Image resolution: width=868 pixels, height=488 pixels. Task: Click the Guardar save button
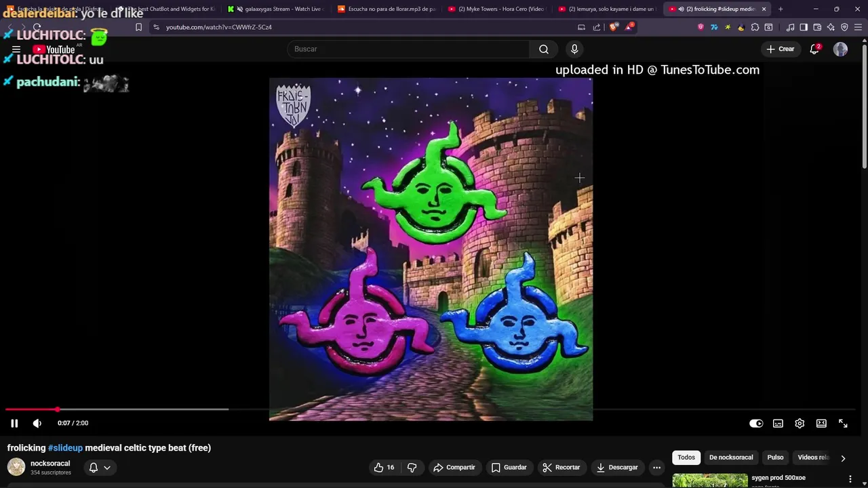(x=509, y=467)
